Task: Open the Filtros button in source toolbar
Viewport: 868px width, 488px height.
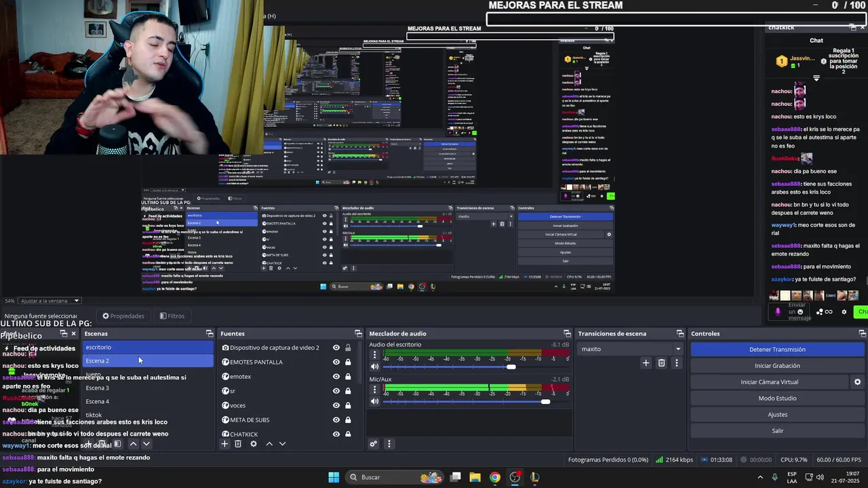Action: pos(172,316)
